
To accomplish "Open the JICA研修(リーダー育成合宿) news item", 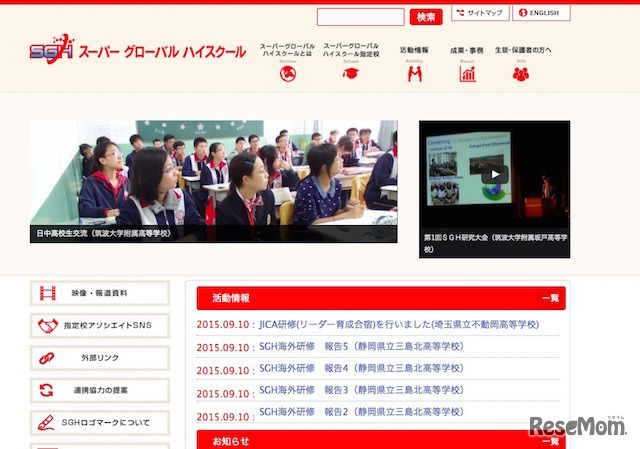I will 399,325.
